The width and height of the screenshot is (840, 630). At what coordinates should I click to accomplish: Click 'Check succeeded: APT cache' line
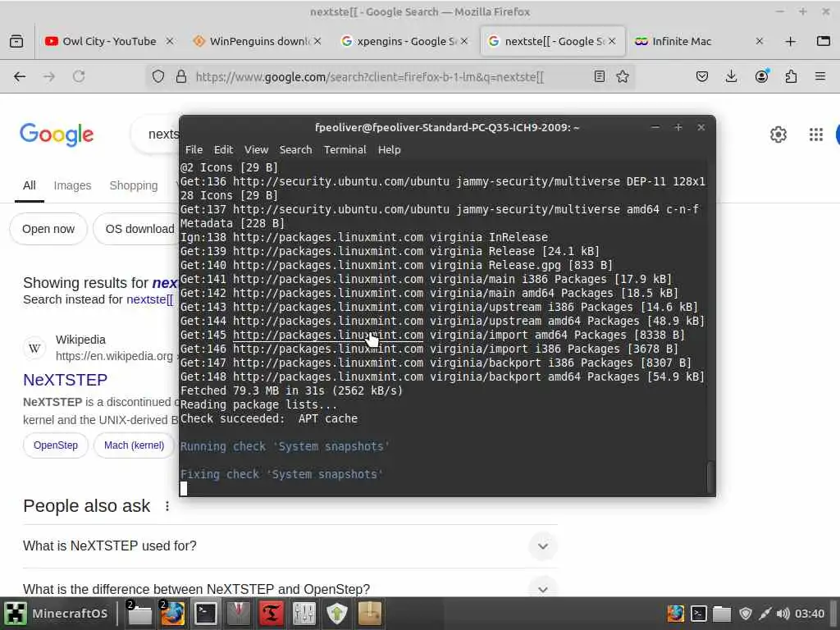(x=269, y=418)
